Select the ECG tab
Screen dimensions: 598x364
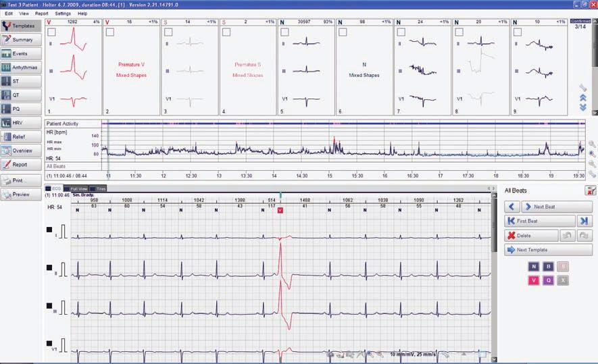[54, 188]
